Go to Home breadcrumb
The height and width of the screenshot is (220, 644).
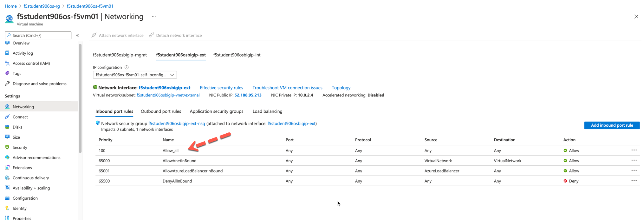tap(11, 6)
